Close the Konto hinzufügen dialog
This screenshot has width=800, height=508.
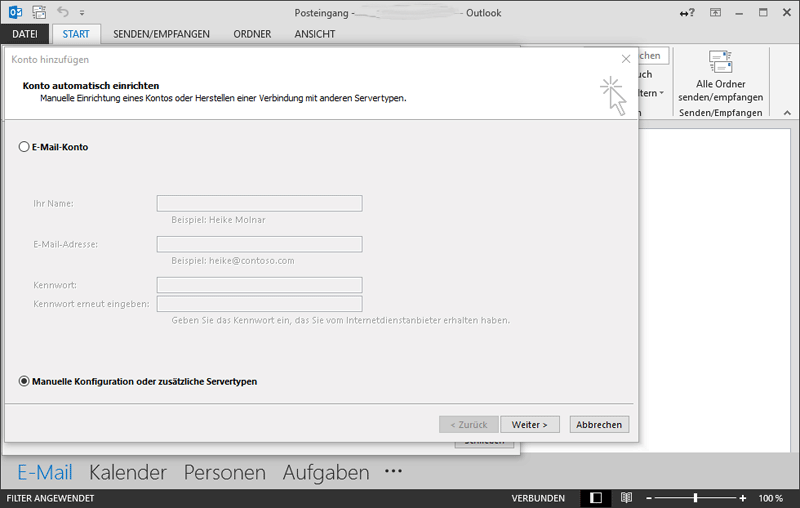626,59
